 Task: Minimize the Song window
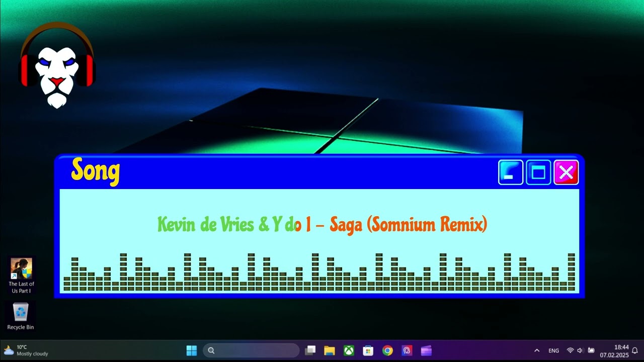pyautogui.click(x=511, y=172)
